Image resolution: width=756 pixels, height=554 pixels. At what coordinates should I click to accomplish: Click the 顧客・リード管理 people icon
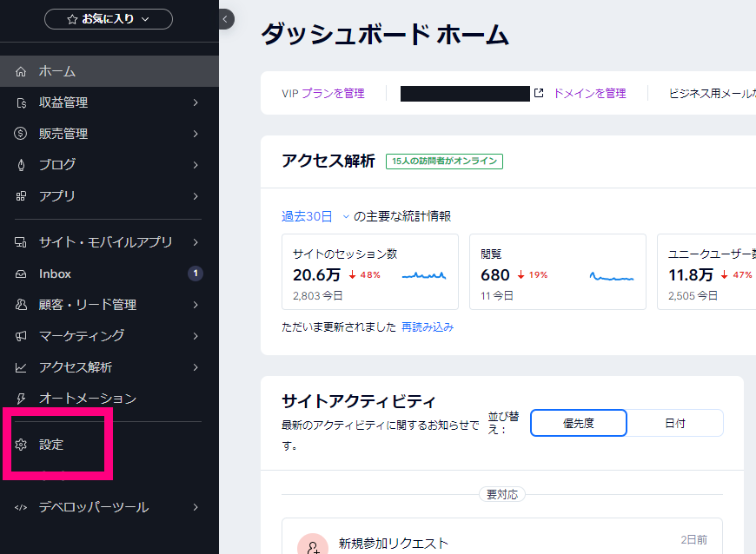click(x=21, y=305)
